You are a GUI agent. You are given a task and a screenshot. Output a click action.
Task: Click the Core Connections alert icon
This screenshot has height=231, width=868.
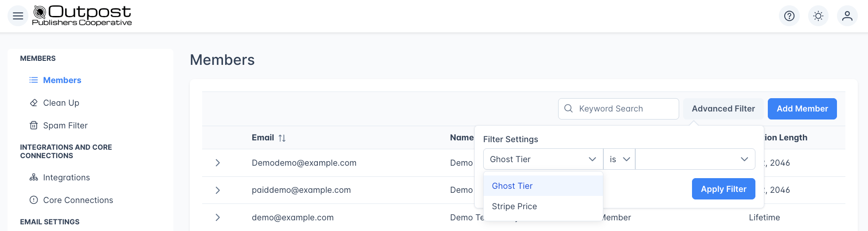click(x=34, y=200)
